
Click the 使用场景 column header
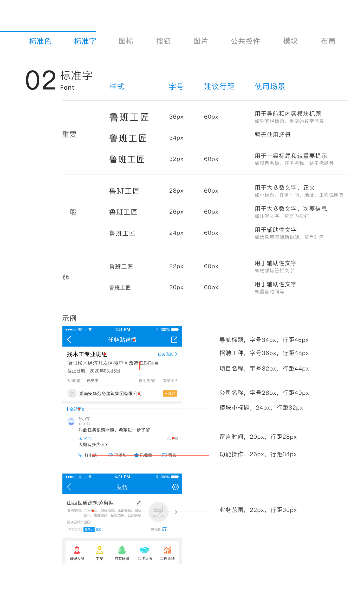point(270,86)
